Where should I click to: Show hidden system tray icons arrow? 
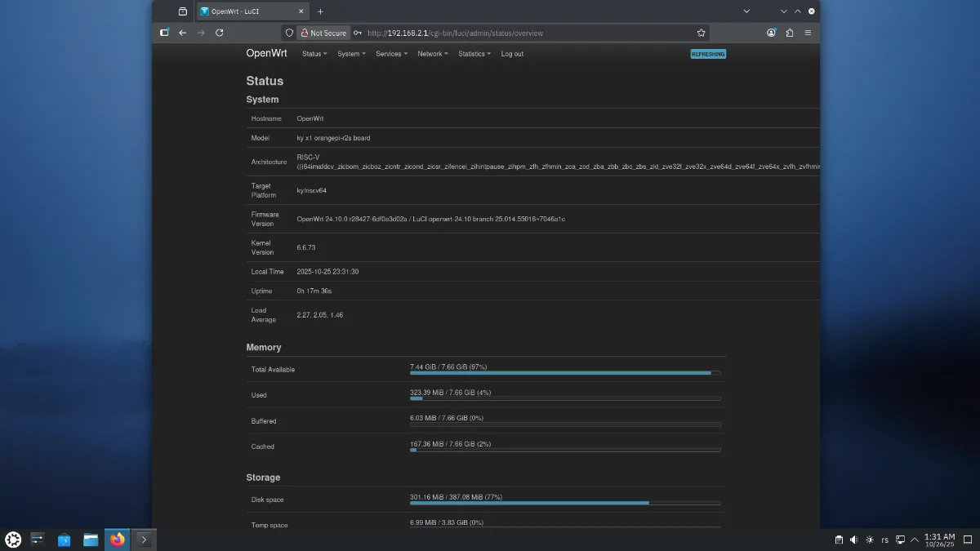pyautogui.click(x=914, y=540)
